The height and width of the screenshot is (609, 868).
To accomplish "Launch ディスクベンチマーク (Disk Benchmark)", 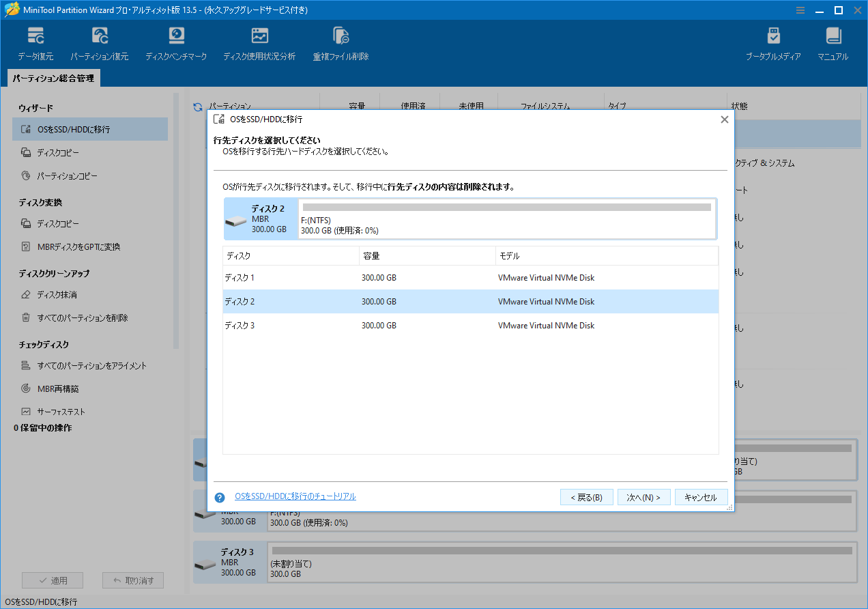I will point(176,42).
